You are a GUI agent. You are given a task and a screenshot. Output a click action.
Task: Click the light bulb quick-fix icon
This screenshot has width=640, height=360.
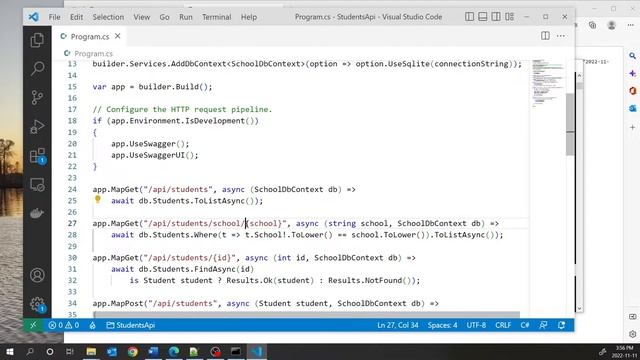[98, 199]
